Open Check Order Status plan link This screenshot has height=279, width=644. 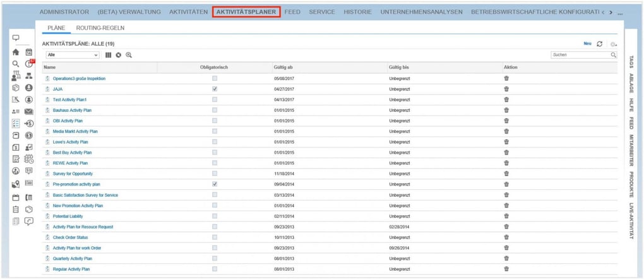tap(70, 237)
